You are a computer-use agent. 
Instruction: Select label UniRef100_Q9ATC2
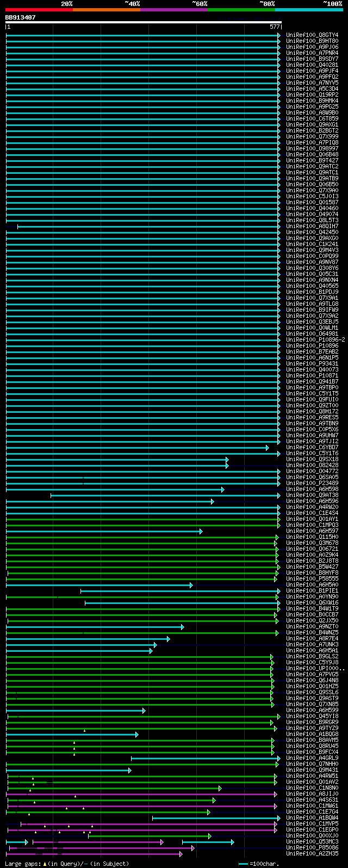click(x=312, y=166)
